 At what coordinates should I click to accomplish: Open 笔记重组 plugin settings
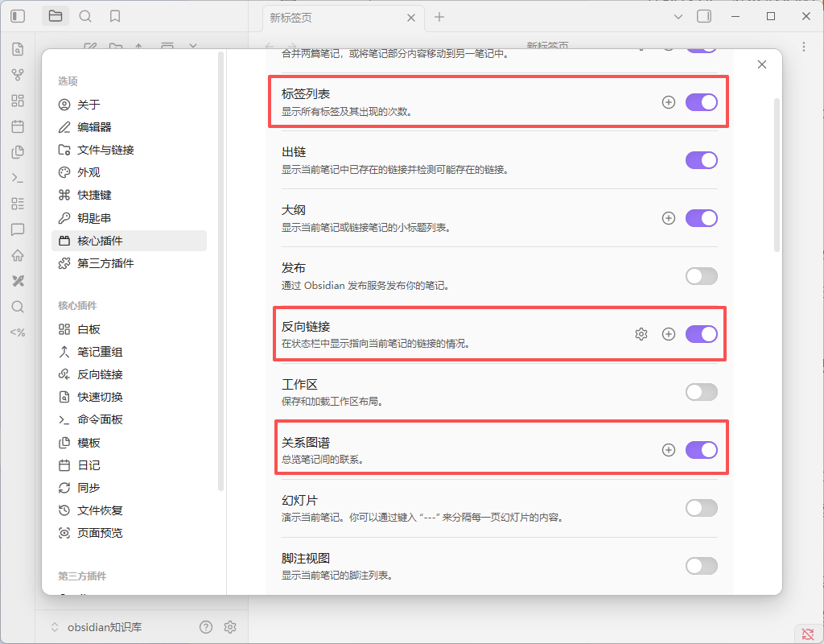(x=130, y=352)
